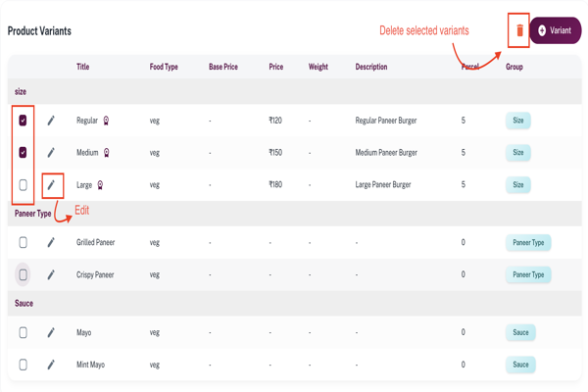The width and height of the screenshot is (588, 392).
Task: Edit the Medium variant with pencil icon
Action: click(x=51, y=153)
